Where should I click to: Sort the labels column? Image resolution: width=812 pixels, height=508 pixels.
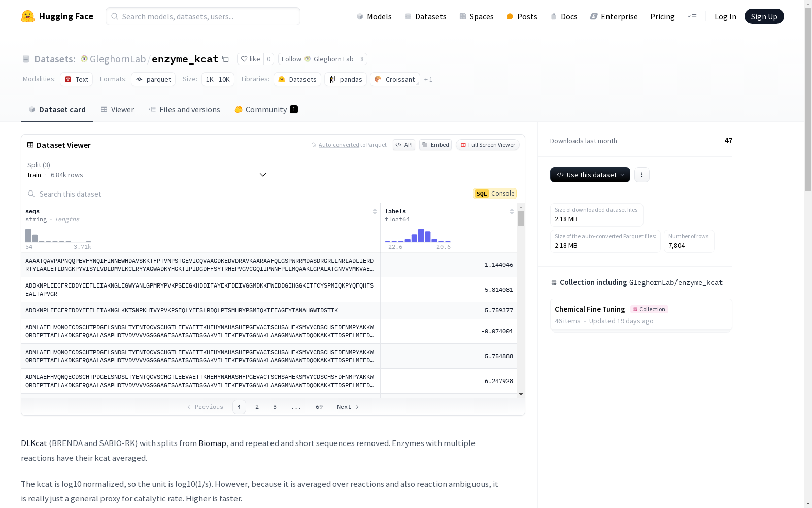click(512, 211)
